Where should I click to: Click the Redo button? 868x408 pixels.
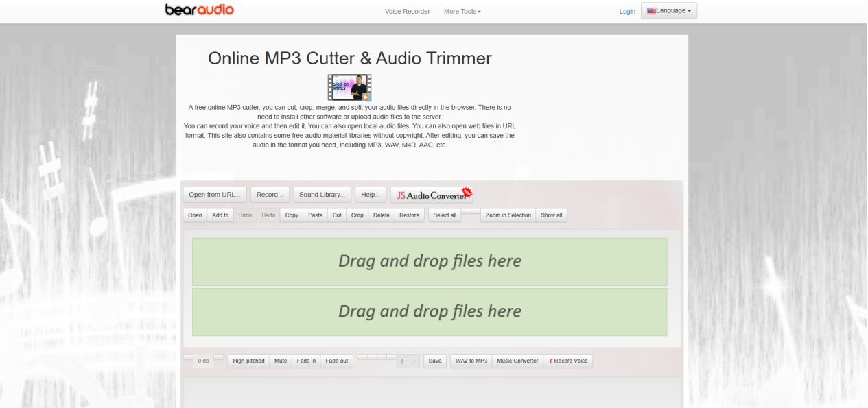point(268,215)
